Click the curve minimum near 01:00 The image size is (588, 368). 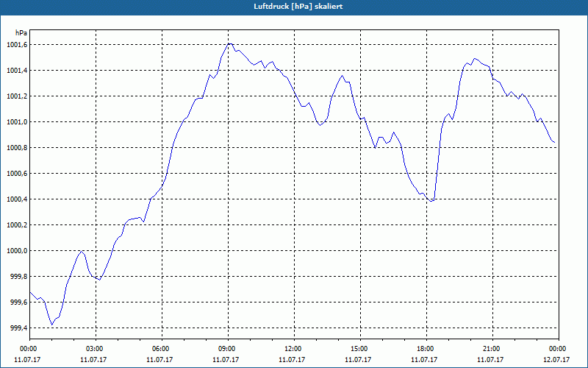[52, 325]
